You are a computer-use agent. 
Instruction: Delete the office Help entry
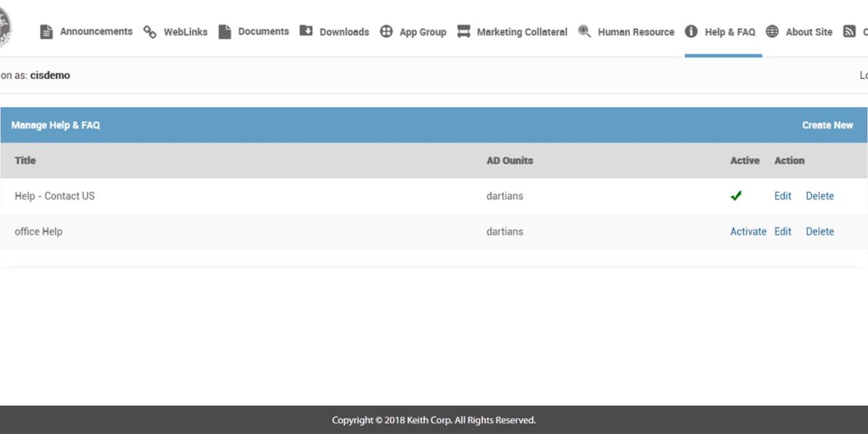(820, 231)
